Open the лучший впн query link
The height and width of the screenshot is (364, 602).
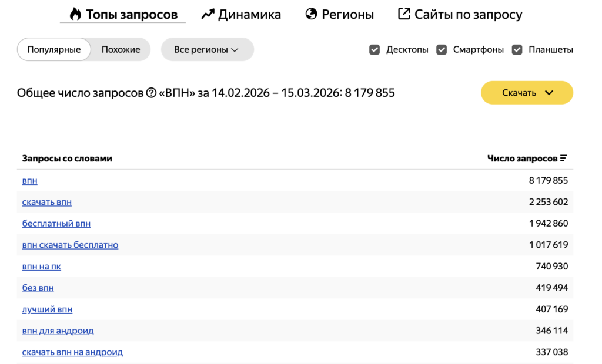[47, 309]
